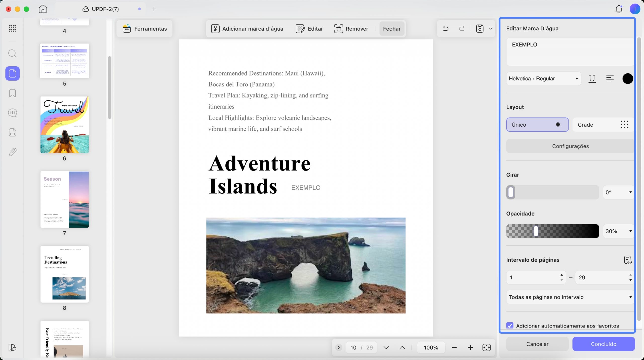Image resolution: width=644 pixels, height=360 pixels.
Task: Open Todas as páginas no intervalo dropdown
Action: [570, 297]
